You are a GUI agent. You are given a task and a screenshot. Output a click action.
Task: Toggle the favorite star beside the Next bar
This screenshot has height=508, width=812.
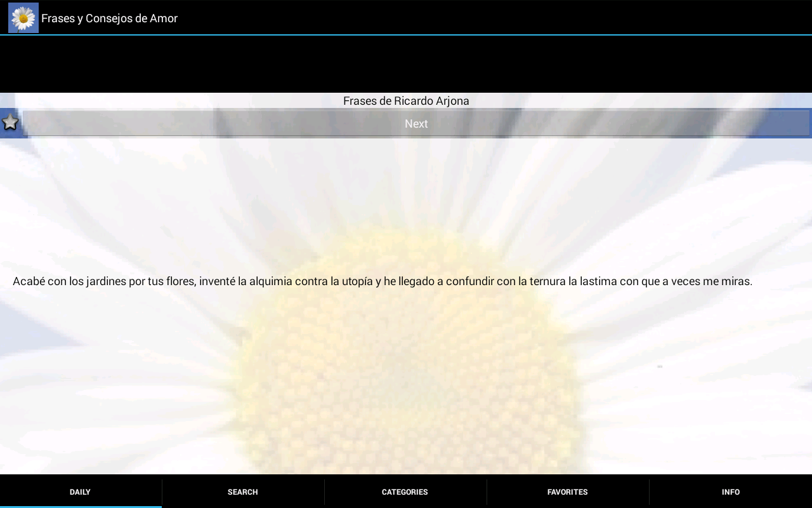[x=10, y=123]
